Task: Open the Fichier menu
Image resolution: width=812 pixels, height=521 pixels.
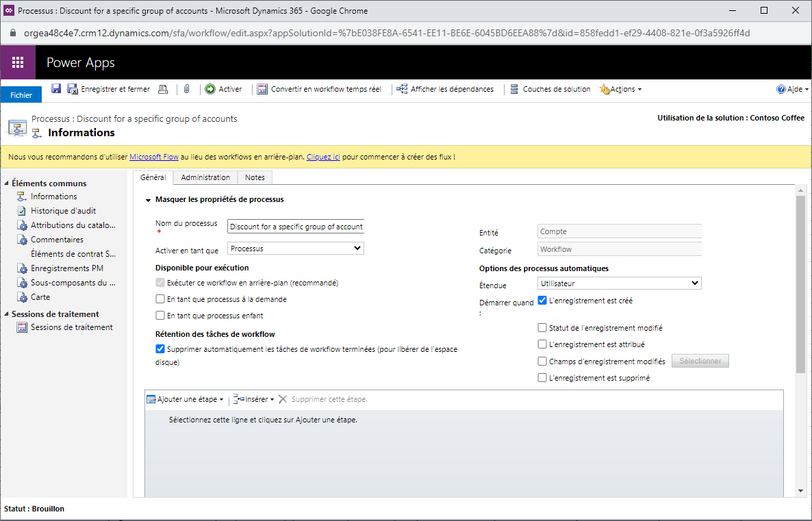Action: click(21, 94)
